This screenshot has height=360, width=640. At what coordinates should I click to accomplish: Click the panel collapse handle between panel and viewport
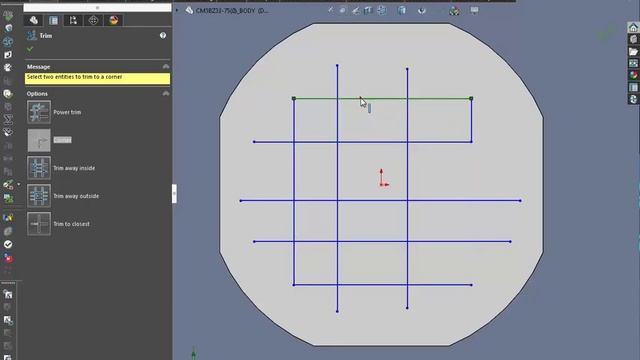[x=174, y=193]
